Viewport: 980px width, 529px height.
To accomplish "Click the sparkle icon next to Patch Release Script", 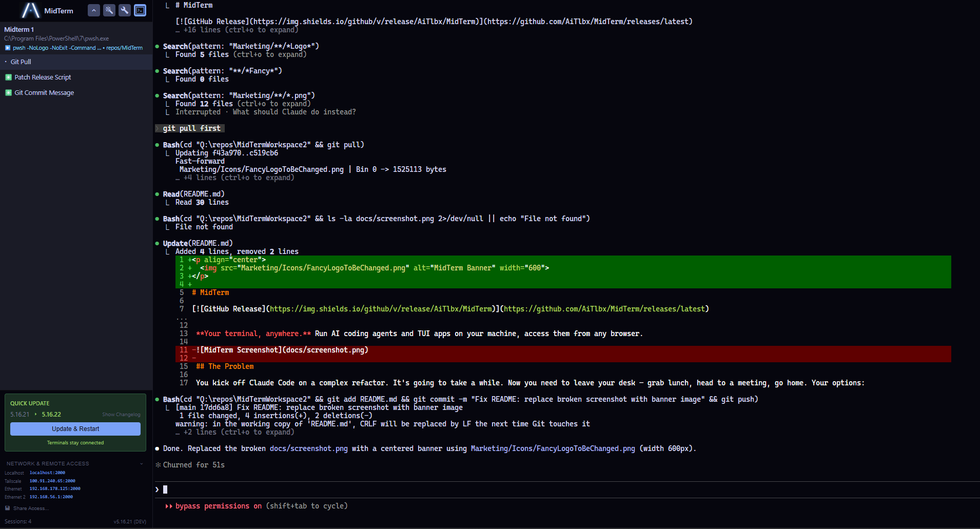I will [8, 77].
